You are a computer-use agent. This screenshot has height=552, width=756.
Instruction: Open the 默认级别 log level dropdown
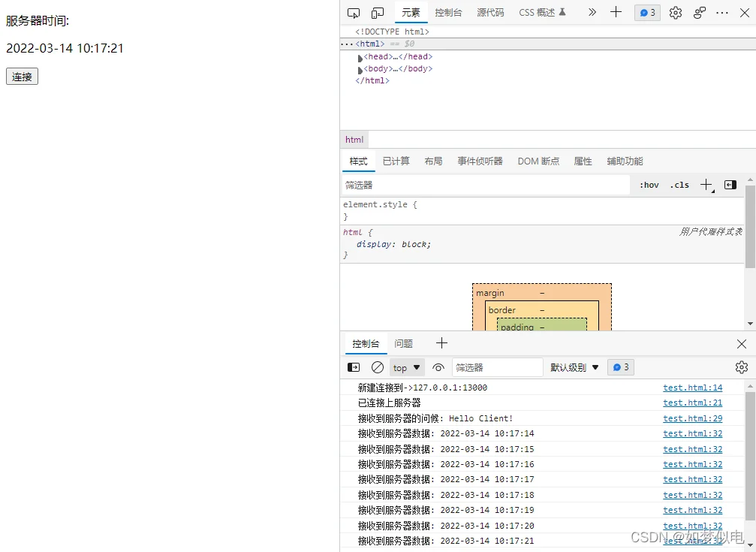(574, 367)
